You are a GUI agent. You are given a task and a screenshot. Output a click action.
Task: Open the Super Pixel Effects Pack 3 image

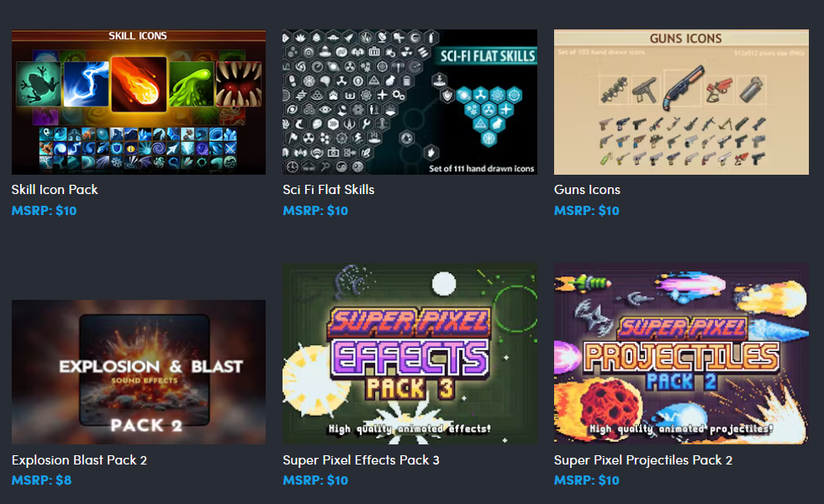click(x=410, y=354)
